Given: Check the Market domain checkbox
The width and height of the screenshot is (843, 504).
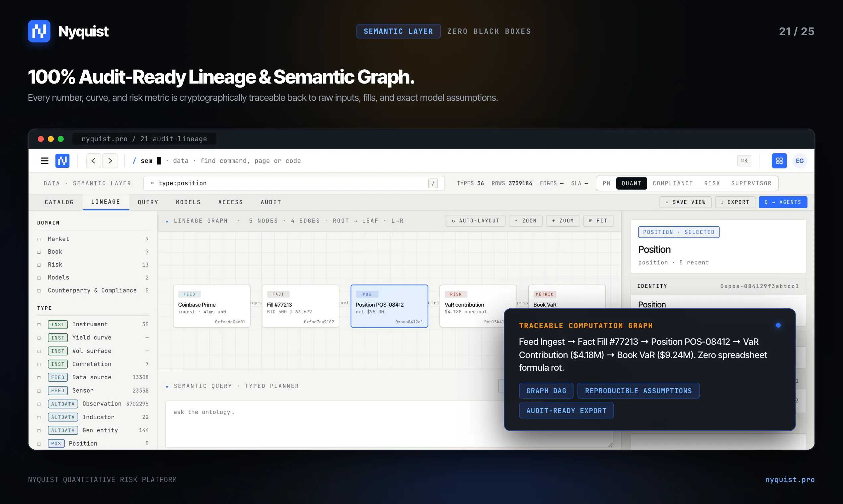Looking at the screenshot, I should pyautogui.click(x=39, y=239).
